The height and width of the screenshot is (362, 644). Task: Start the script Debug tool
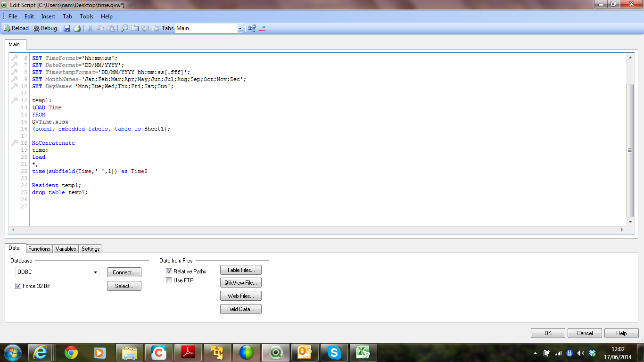pos(45,28)
